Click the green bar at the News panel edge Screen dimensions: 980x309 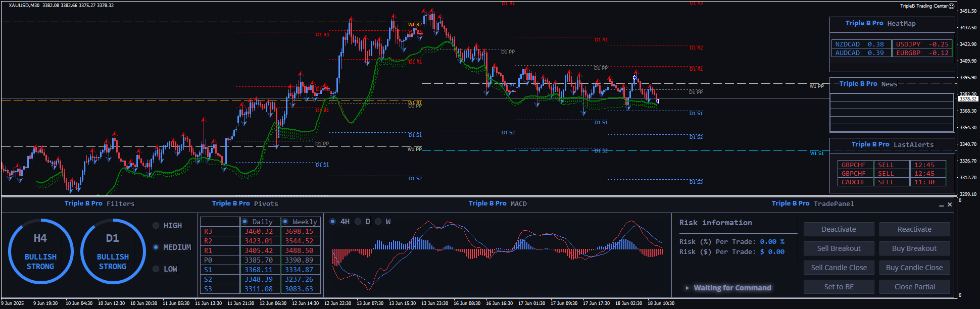click(953, 113)
